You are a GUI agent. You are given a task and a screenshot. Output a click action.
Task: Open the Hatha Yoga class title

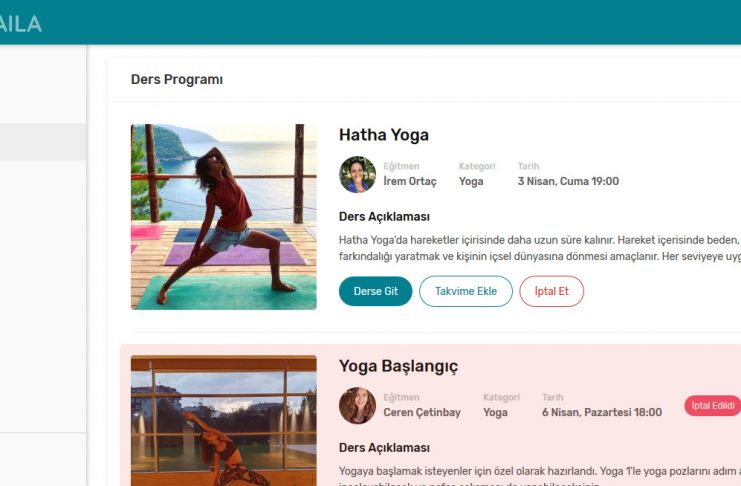pyautogui.click(x=384, y=135)
